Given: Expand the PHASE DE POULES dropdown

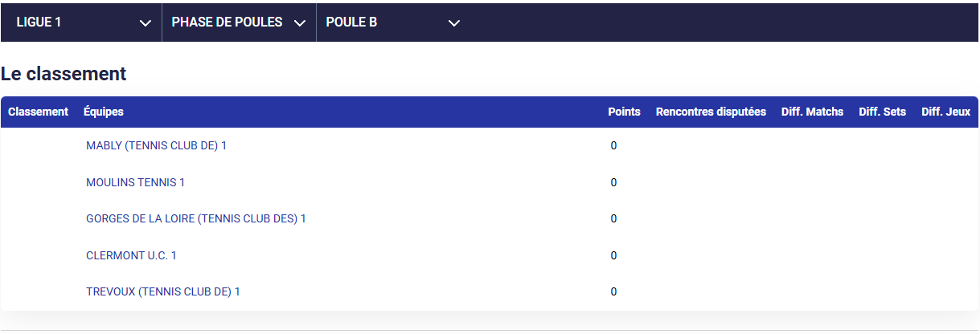Looking at the screenshot, I should pos(239,22).
